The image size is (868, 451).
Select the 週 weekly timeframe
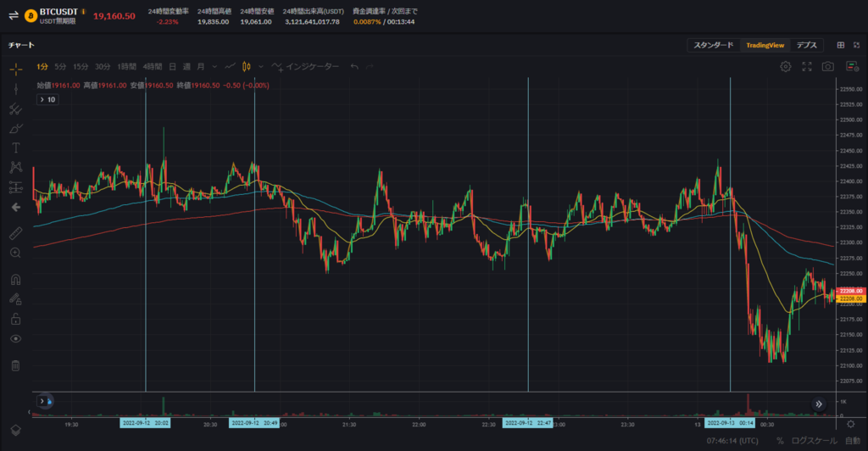(186, 66)
